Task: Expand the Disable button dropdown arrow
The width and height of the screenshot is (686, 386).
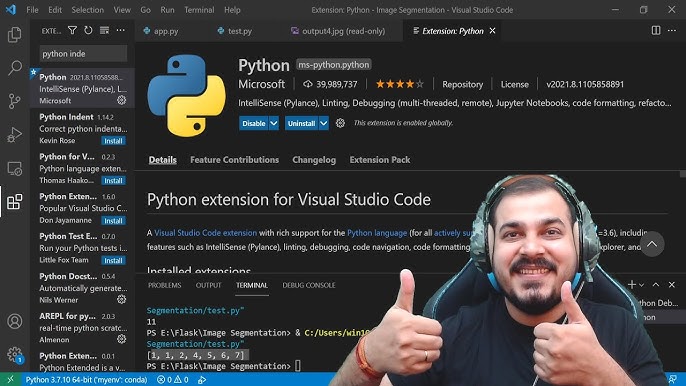Action: click(274, 123)
